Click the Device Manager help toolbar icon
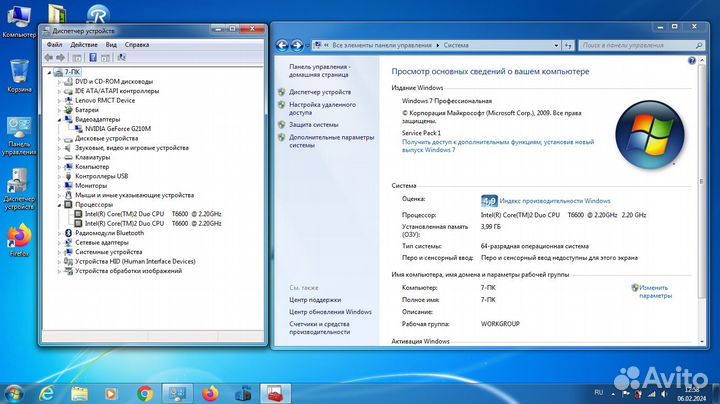 93,57
